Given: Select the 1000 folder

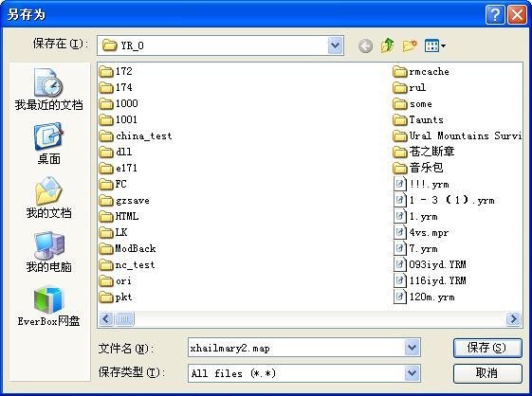Looking at the screenshot, I should [x=119, y=103].
